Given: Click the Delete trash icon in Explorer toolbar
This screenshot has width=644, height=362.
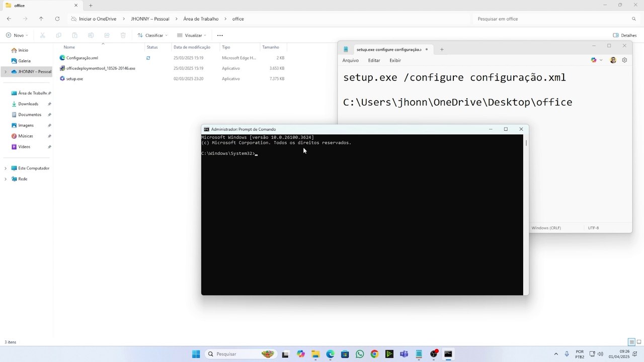Looking at the screenshot, I should tap(123, 35).
